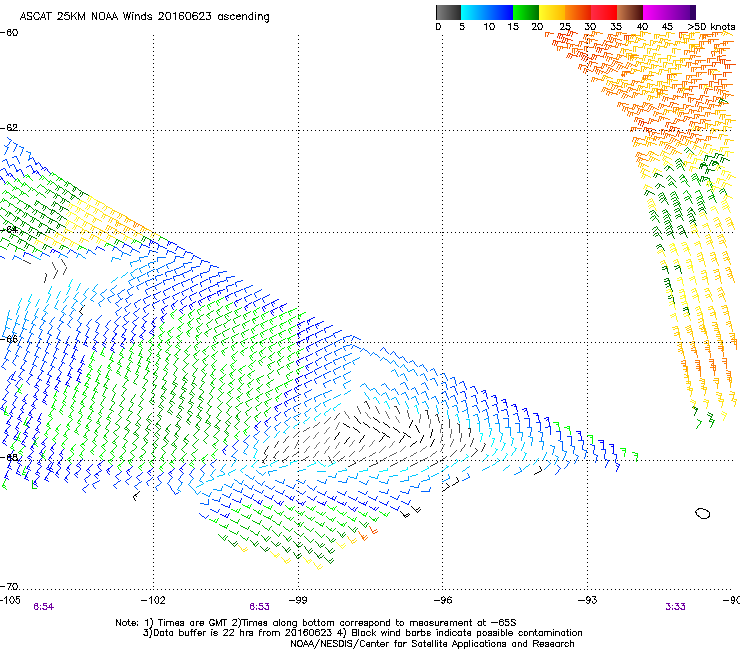Screen dimensions: 740x650
Task: Click the latitude label '-68'
Action: coord(9,457)
